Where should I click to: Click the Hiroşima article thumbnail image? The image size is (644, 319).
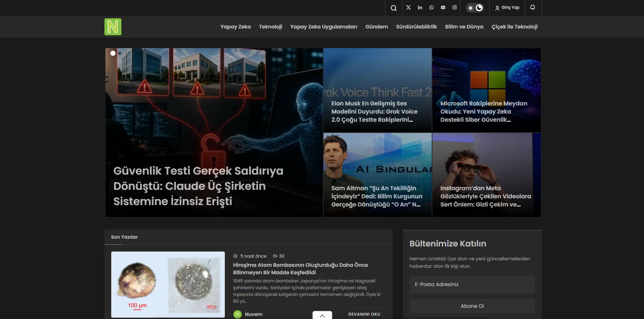click(x=168, y=284)
